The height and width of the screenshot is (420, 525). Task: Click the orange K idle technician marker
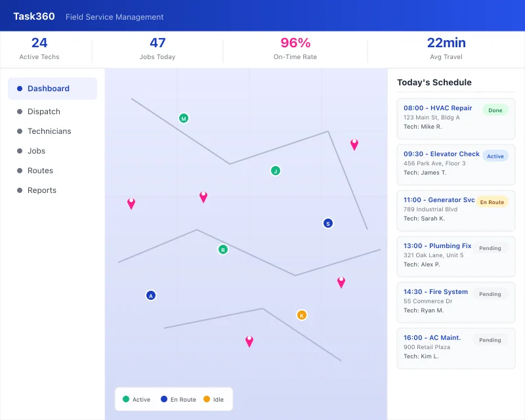[x=301, y=315]
